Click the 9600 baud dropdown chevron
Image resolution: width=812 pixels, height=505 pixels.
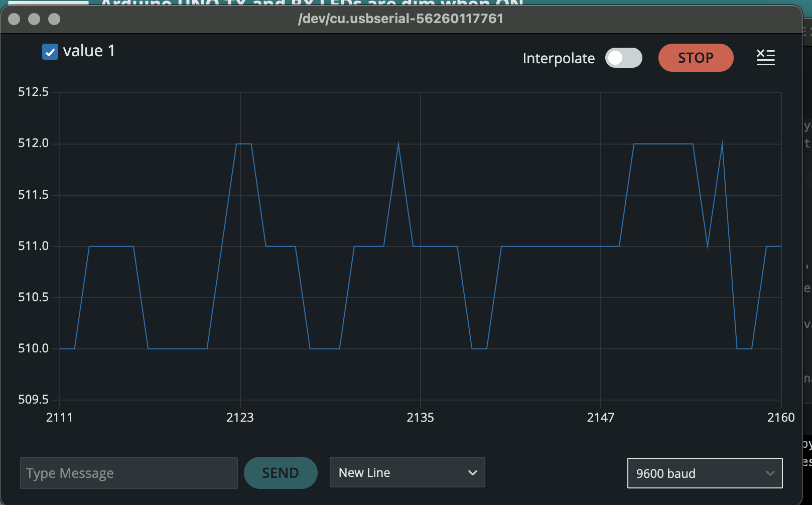771,473
